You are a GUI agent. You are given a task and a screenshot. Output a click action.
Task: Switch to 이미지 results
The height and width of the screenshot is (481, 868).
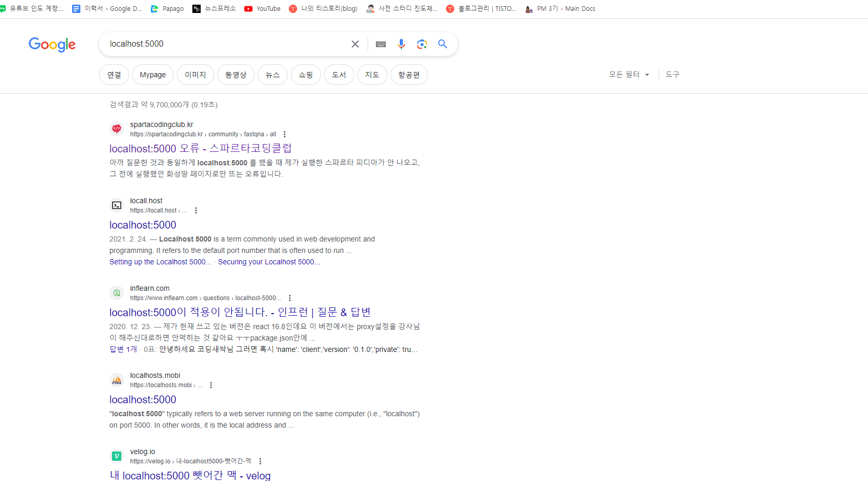(x=195, y=75)
